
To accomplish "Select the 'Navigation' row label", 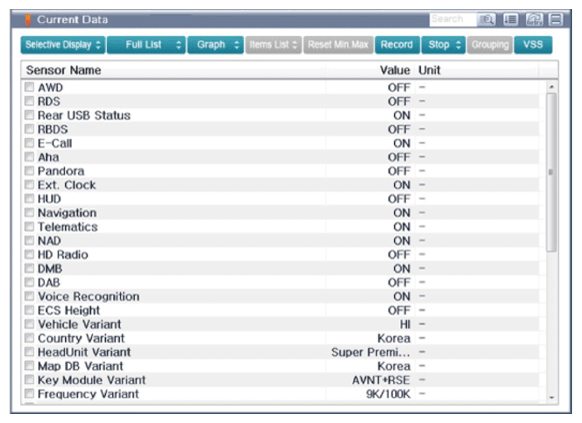I will (x=67, y=213).
